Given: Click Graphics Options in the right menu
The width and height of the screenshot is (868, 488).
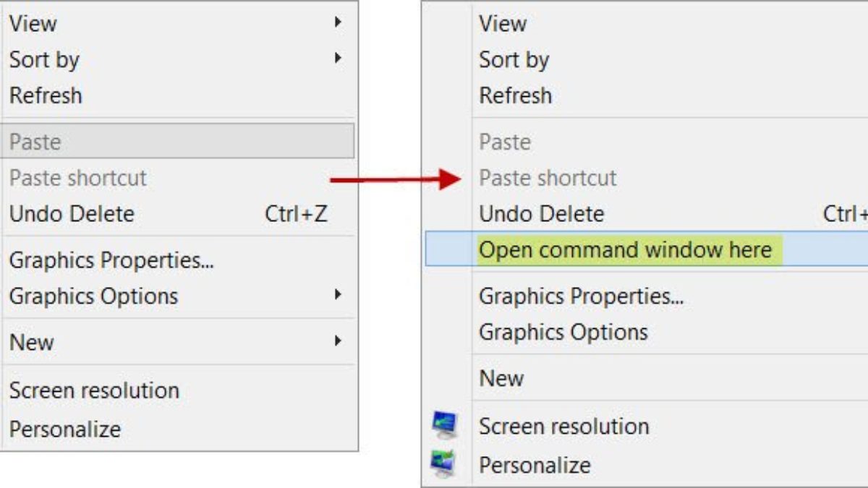Looking at the screenshot, I should 563,333.
